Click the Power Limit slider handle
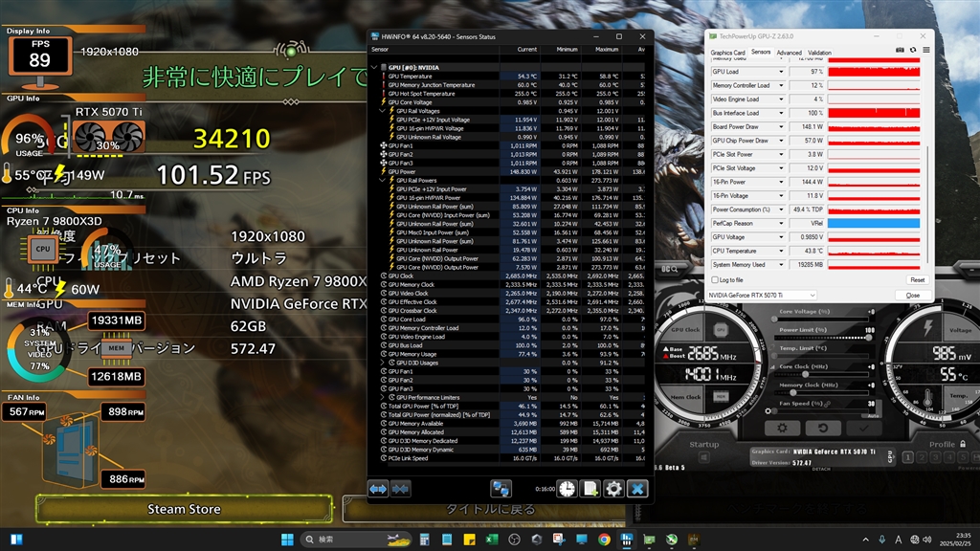This screenshot has width=980, height=551. (869, 338)
